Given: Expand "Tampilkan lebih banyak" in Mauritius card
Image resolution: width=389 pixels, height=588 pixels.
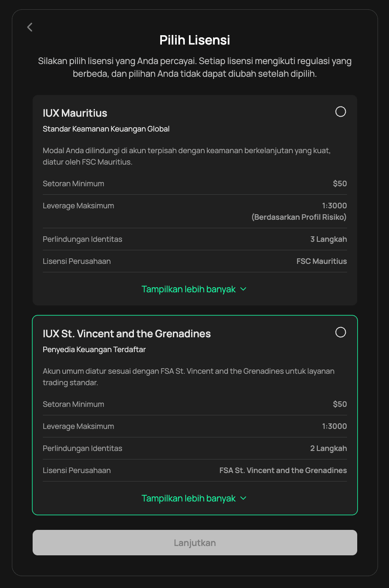Looking at the screenshot, I should click(x=189, y=289).
